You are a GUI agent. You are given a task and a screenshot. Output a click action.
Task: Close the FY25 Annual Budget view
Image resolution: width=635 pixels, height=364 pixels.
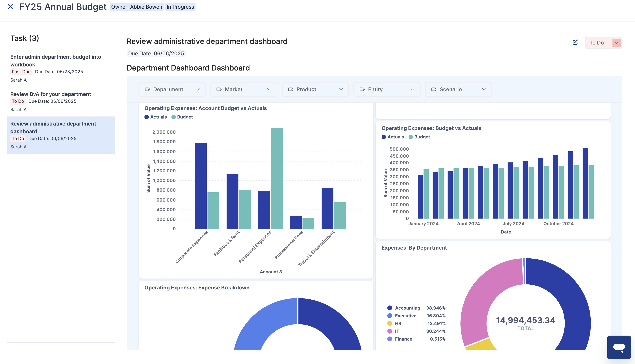[x=10, y=7]
